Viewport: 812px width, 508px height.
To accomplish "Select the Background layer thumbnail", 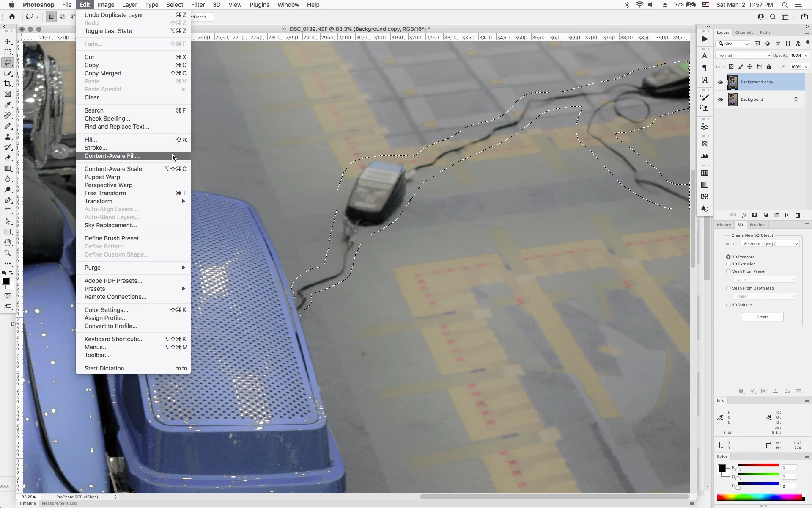I will point(732,99).
